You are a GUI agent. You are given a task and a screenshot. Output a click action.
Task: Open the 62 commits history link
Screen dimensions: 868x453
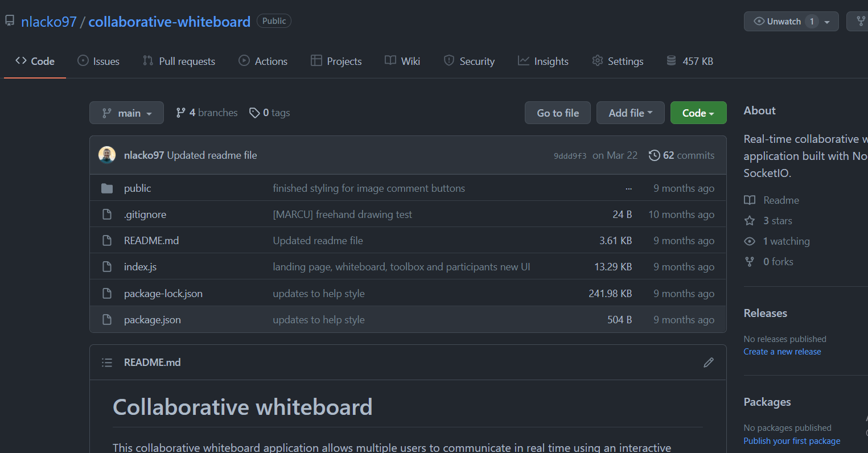pos(682,155)
